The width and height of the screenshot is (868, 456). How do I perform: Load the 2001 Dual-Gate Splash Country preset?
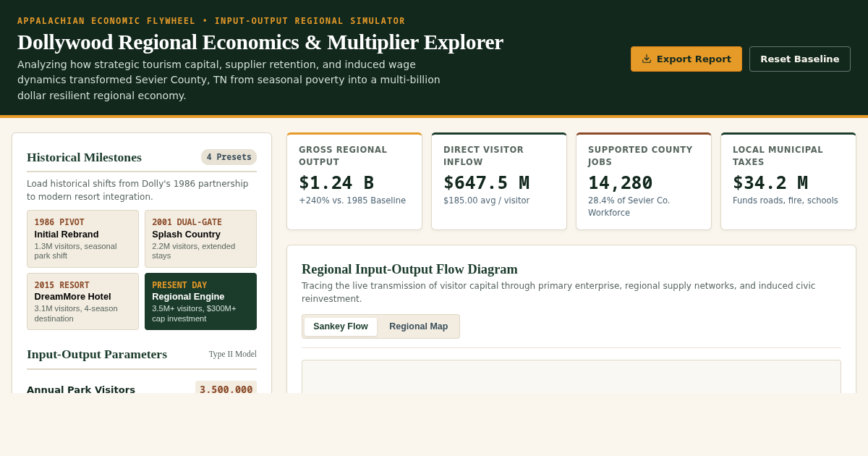200,239
